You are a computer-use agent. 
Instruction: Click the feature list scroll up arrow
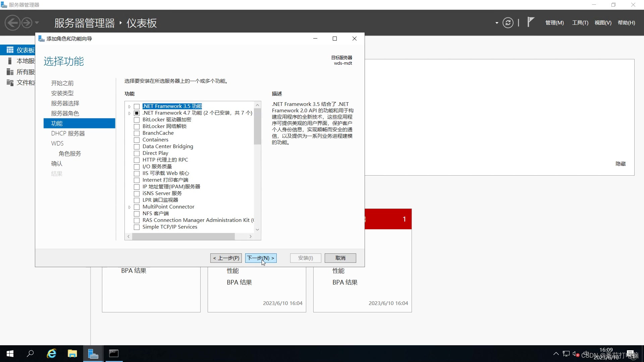(x=257, y=105)
